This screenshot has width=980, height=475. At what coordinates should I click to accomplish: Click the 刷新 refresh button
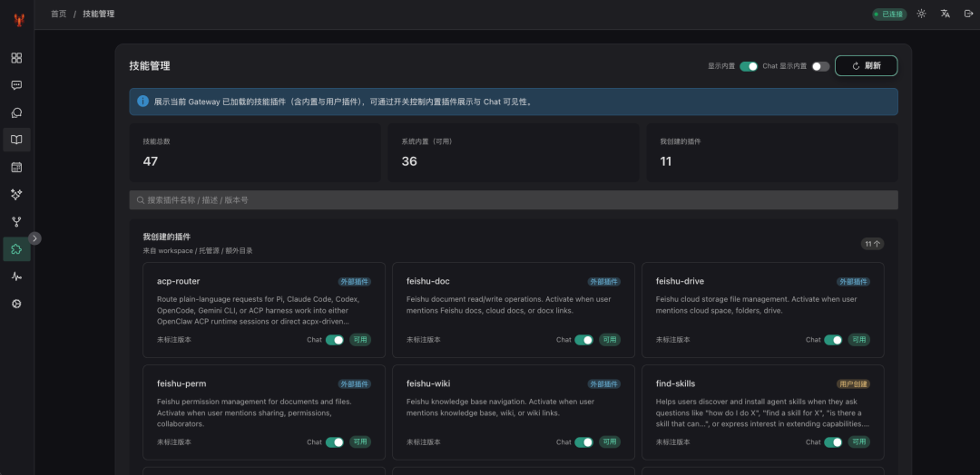867,65
